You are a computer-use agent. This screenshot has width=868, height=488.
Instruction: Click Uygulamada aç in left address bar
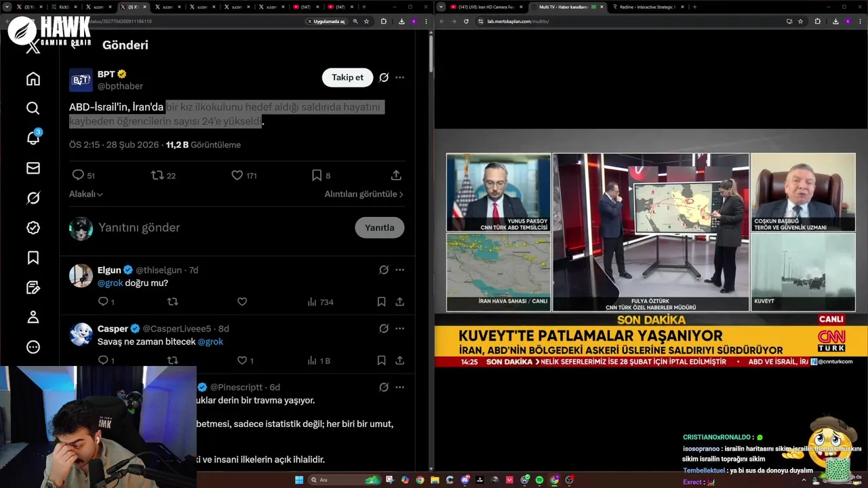pyautogui.click(x=326, y=21)
